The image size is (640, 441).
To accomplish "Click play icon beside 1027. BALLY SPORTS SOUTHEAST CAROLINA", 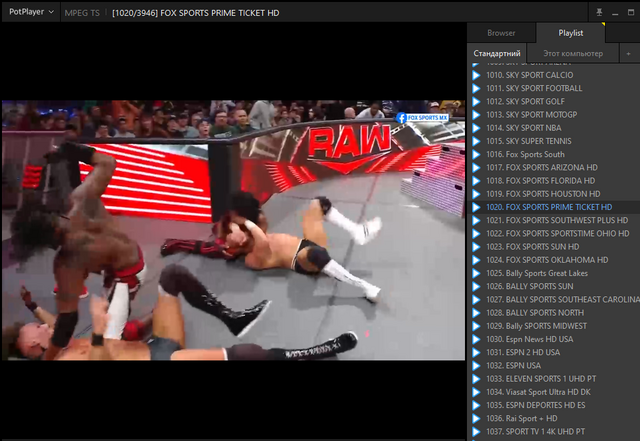I will click(x=476, y=299).
